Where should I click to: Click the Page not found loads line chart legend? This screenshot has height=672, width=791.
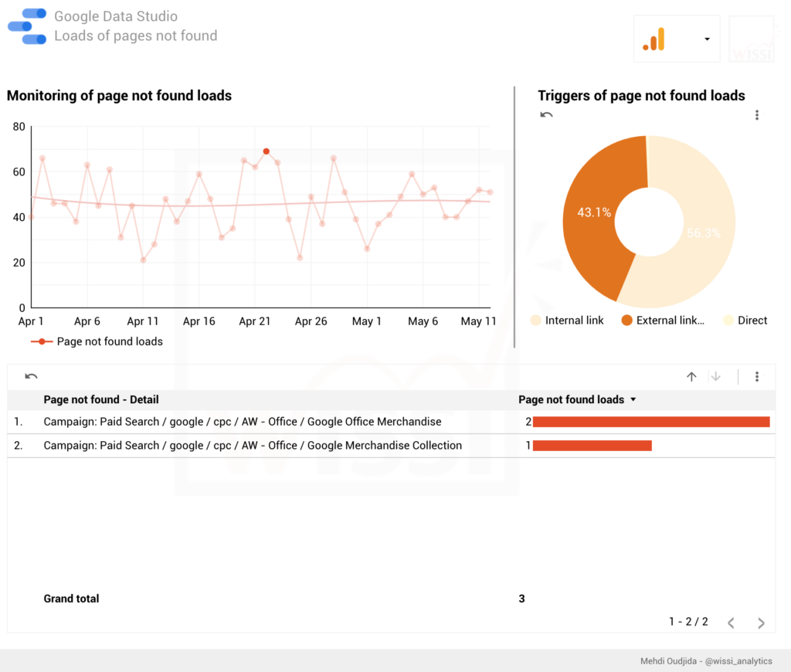point(97,341)
